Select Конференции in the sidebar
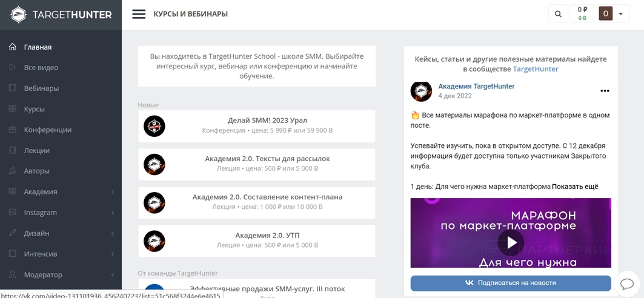Viewport: 644px width, 298px height. [47, 130]
